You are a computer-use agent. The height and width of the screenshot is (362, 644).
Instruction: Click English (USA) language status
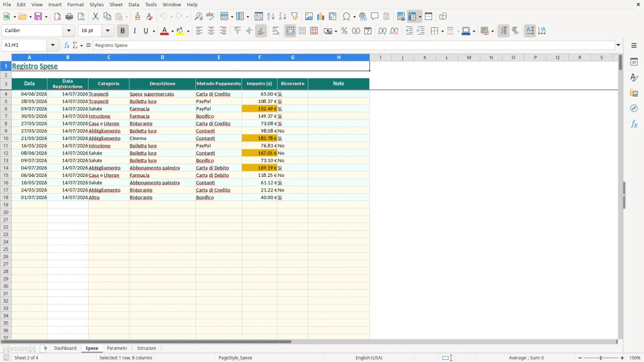[369, 358]
